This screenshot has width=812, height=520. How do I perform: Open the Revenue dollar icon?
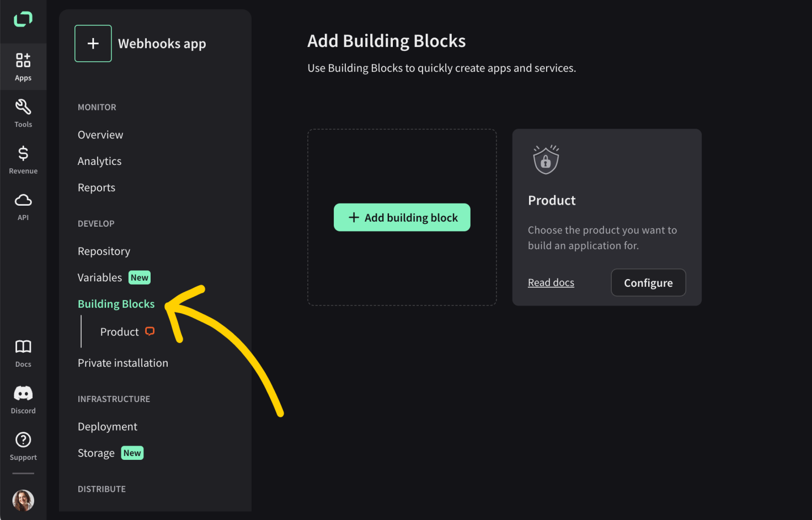(23, 153)
